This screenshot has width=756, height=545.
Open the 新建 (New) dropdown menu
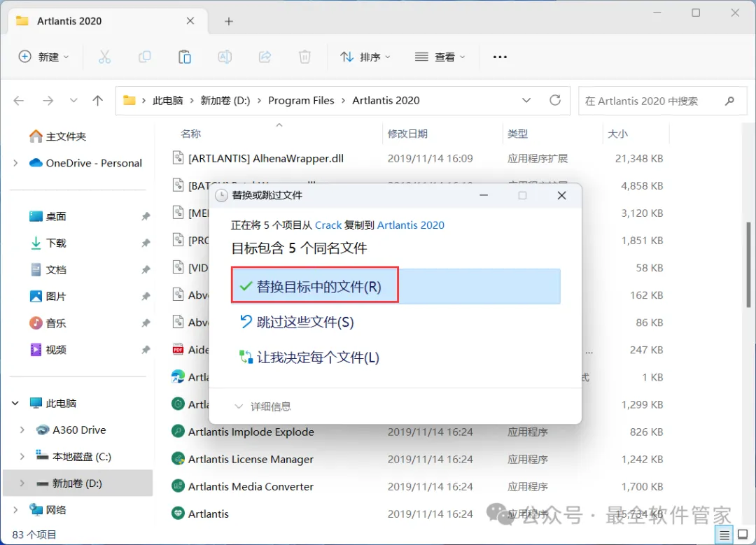pyautogui.click(x=44, y=57)
